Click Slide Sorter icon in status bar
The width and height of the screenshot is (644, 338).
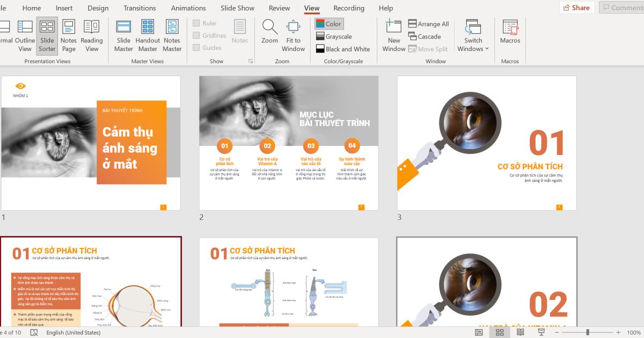pyautogui.click(x=500, y=333)
